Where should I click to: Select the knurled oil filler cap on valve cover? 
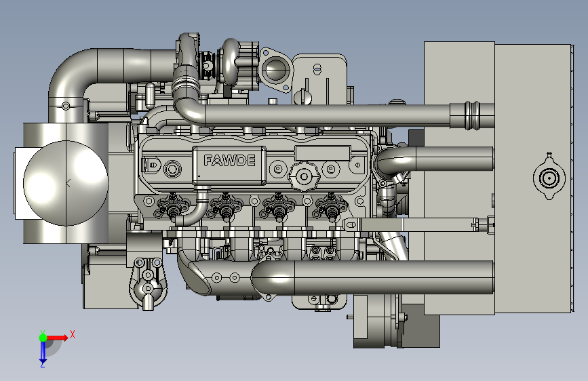point(304,176)
